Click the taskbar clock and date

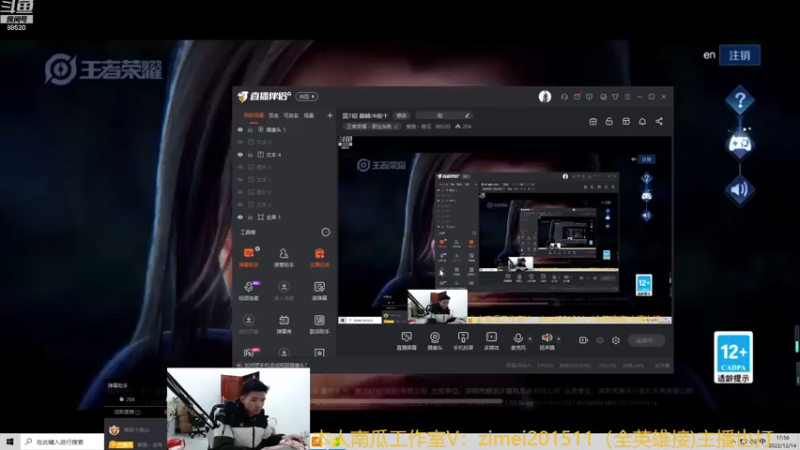tap(784, 442)
